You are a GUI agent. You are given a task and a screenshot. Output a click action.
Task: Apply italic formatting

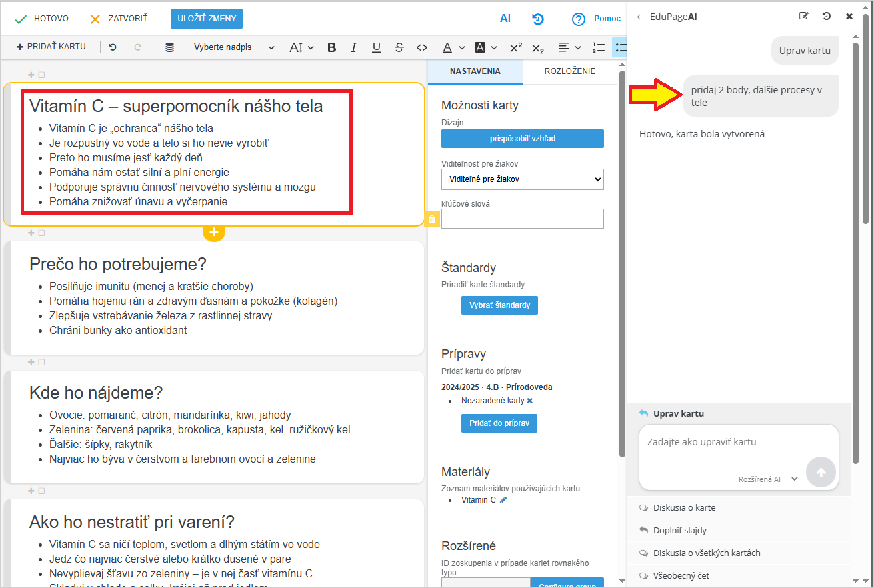coord(354,47)
